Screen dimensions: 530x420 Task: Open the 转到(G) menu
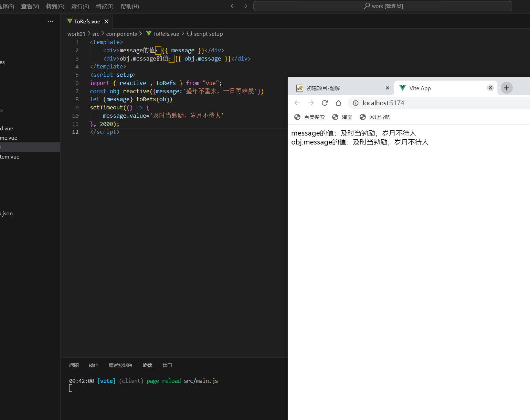(55, 6)
